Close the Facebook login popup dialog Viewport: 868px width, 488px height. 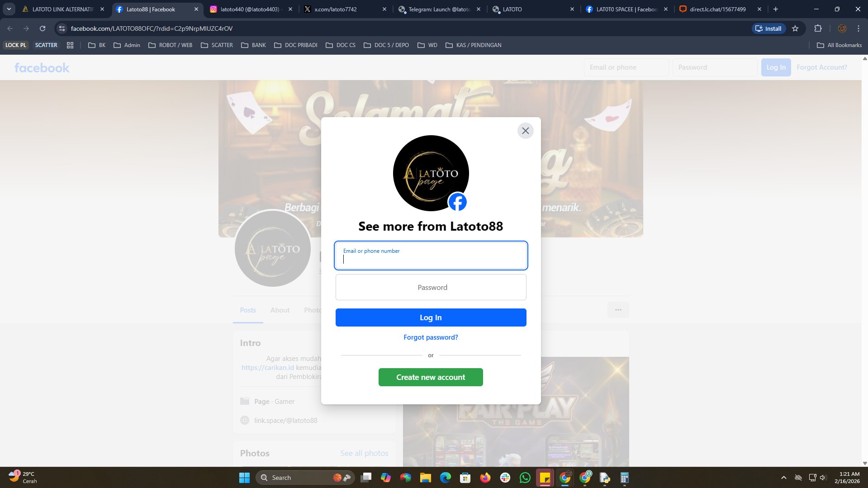coord(525,131)
